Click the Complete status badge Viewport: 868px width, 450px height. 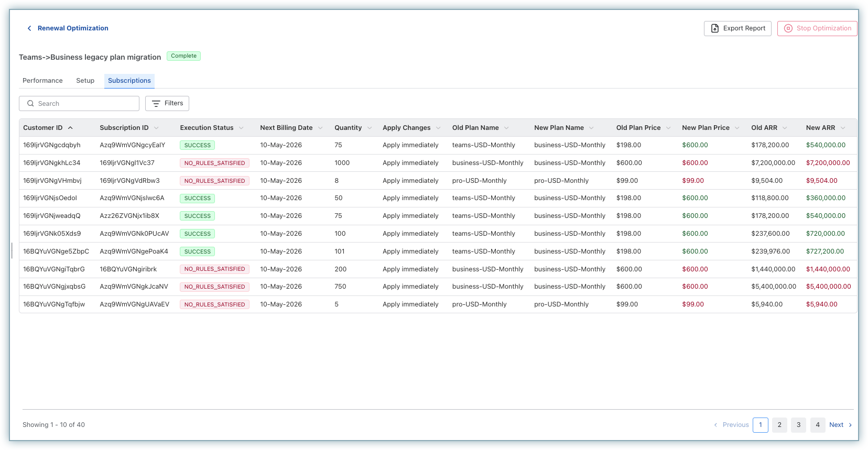(183, 56)
